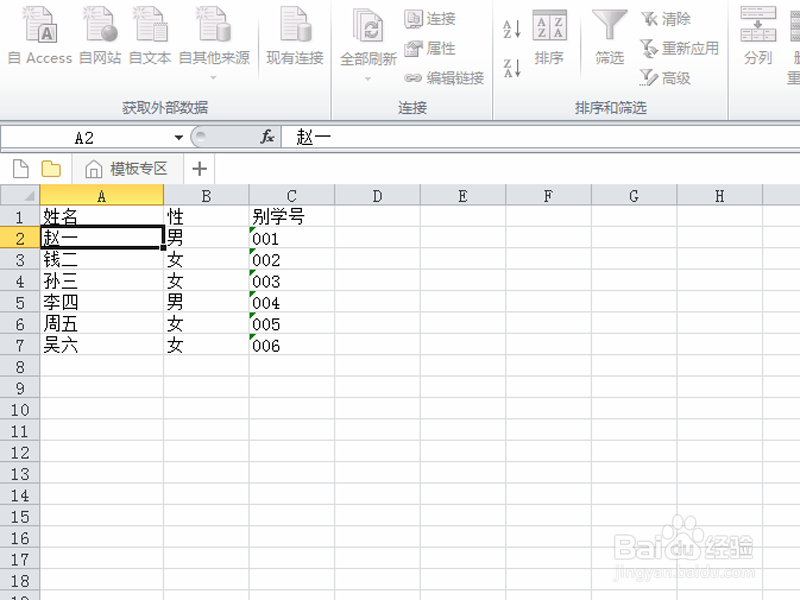Select row 1 header
This screenshot has width=800, height=600.
[20, 217]
